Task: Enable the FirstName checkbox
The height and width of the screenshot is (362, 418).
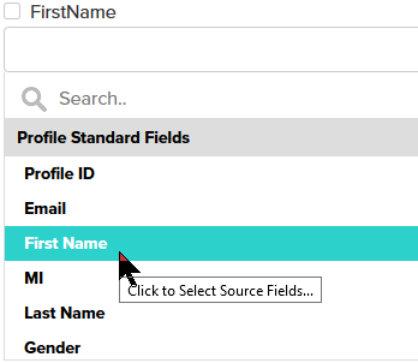Action: [12, 11]
